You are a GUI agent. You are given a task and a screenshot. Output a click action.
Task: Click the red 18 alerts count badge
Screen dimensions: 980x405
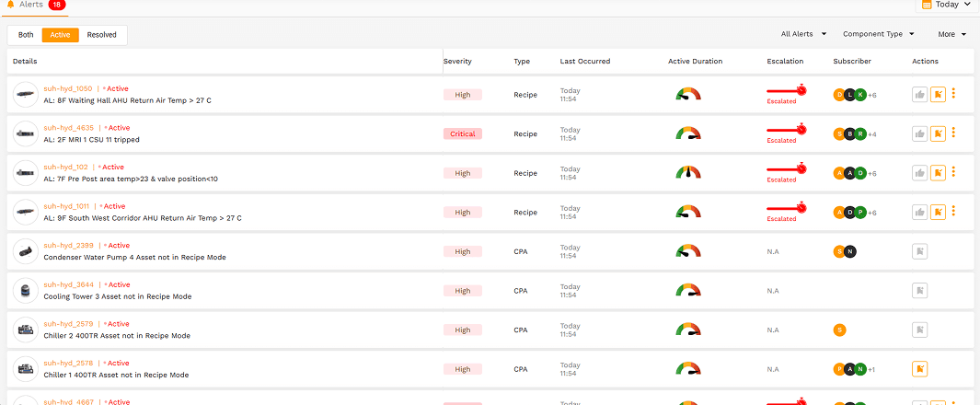[57, 5]
